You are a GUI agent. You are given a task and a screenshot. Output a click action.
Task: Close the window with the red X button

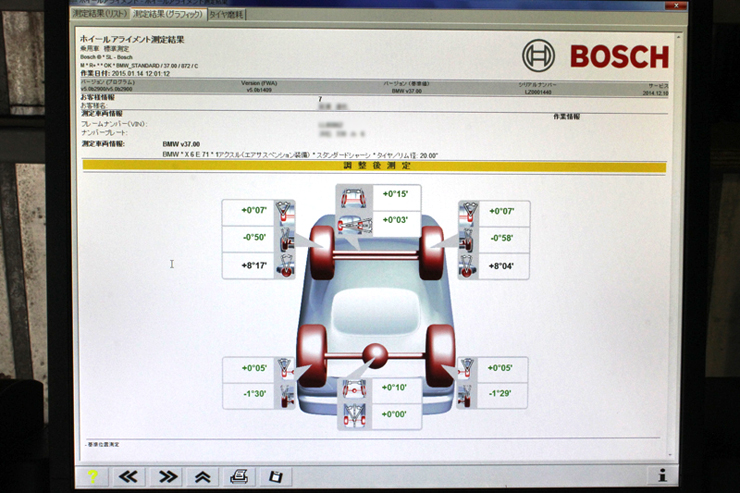(x=676, y=5)
